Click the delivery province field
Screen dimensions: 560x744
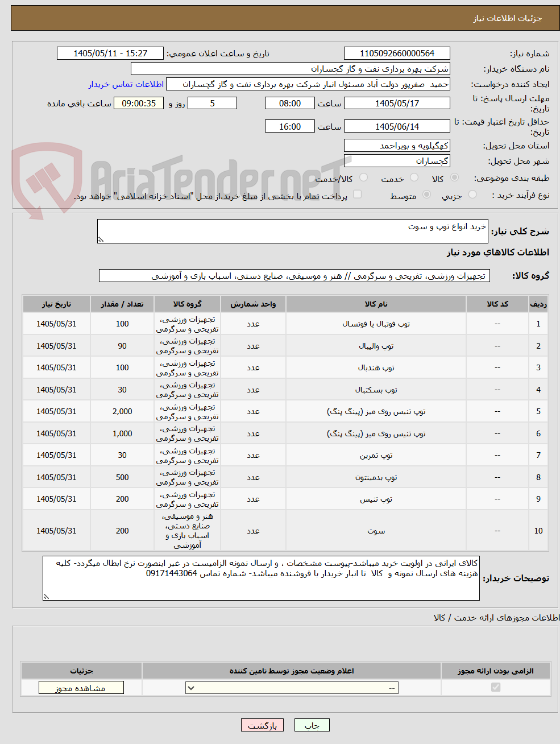click(x=397, y=146)
